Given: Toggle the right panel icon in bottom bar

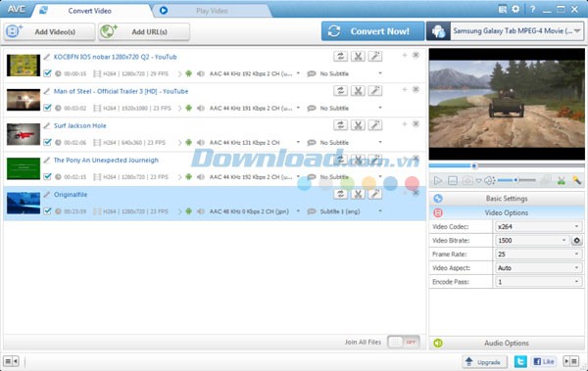Looking at the screenshot, I should point(571,361).
